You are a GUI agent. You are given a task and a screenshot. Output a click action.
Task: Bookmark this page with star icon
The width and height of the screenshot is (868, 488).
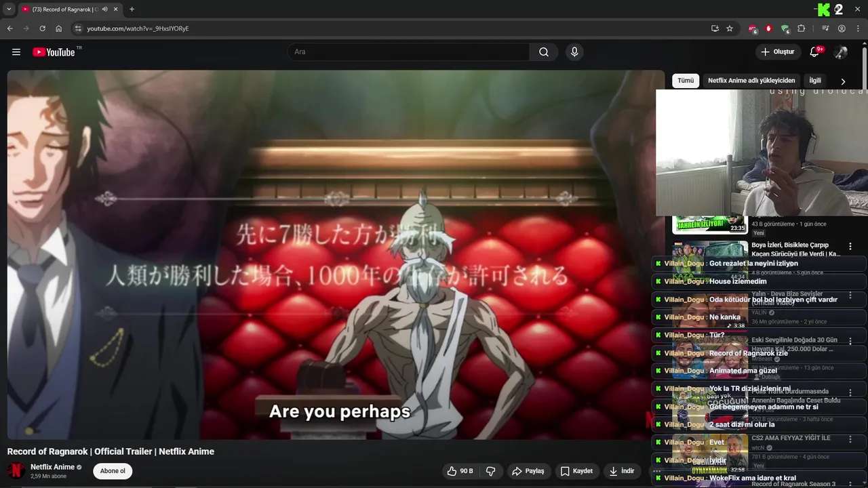730,28
